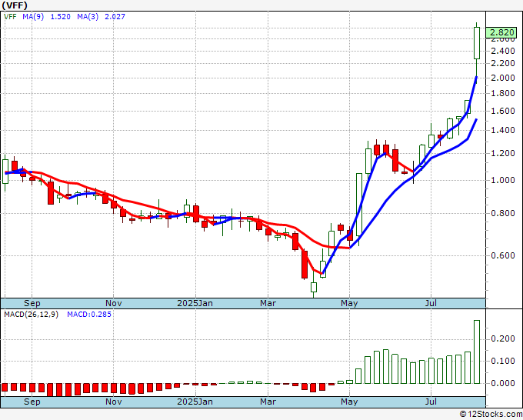Click the 2.000 price axis label

(503, 78)
